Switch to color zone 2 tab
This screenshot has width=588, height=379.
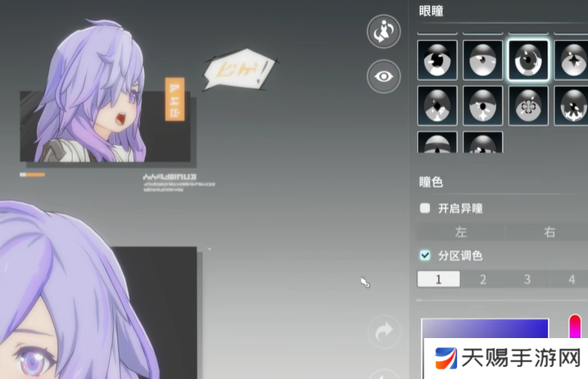tap(483, 279)
